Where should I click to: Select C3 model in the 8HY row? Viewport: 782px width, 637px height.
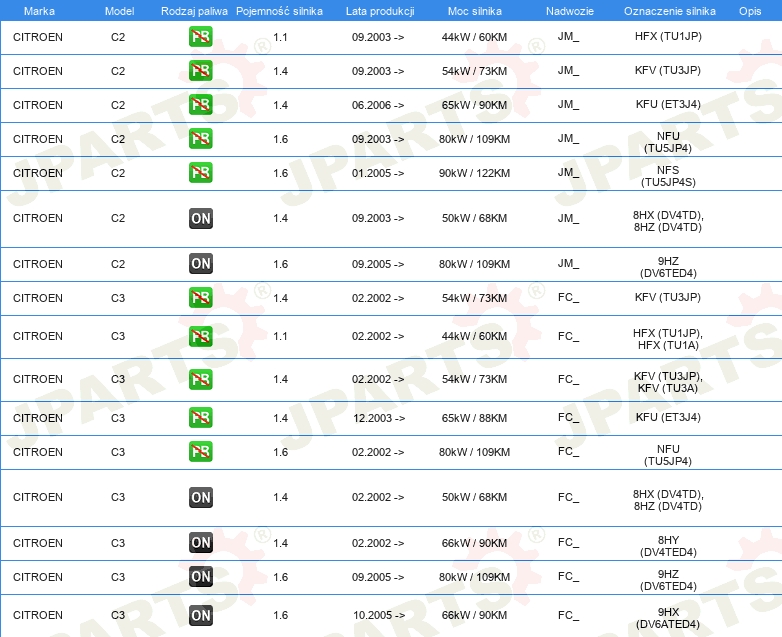[118, 543]
